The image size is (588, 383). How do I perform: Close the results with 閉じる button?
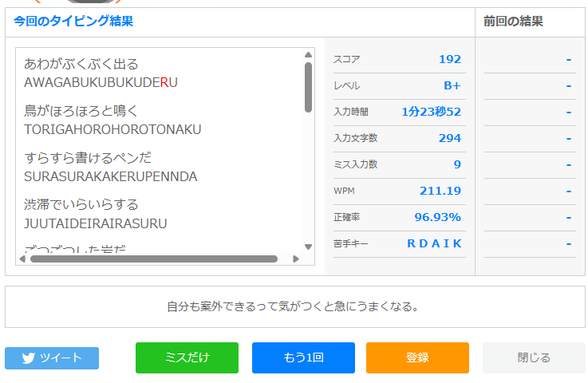(534, 358)
